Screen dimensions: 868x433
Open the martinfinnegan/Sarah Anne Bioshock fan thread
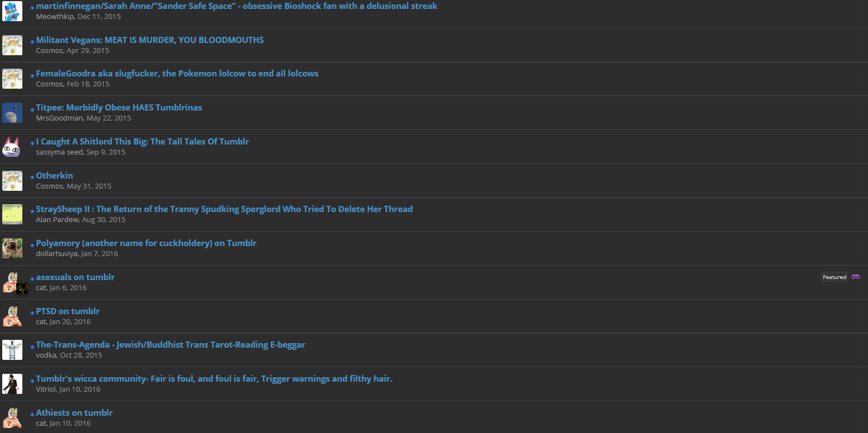tap(237, 6)
